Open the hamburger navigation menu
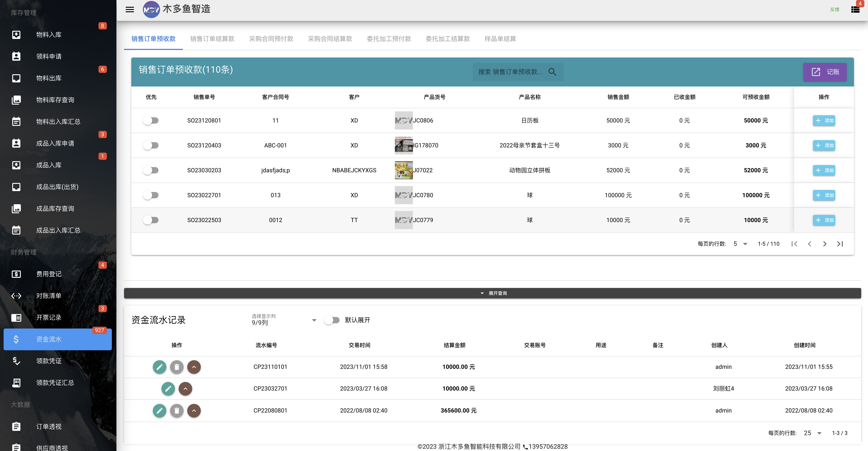Viewport: 868px width, 451px height. [x=130, y=10]
